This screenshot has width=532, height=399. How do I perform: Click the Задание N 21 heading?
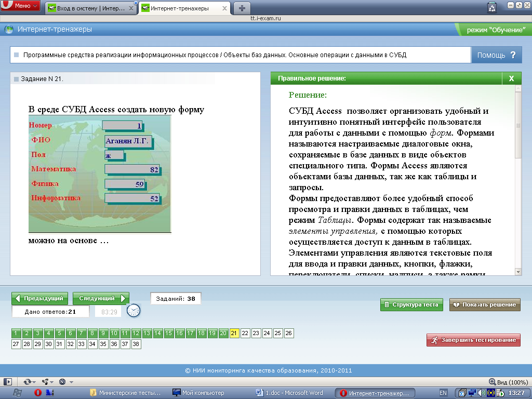click(42, 79)
